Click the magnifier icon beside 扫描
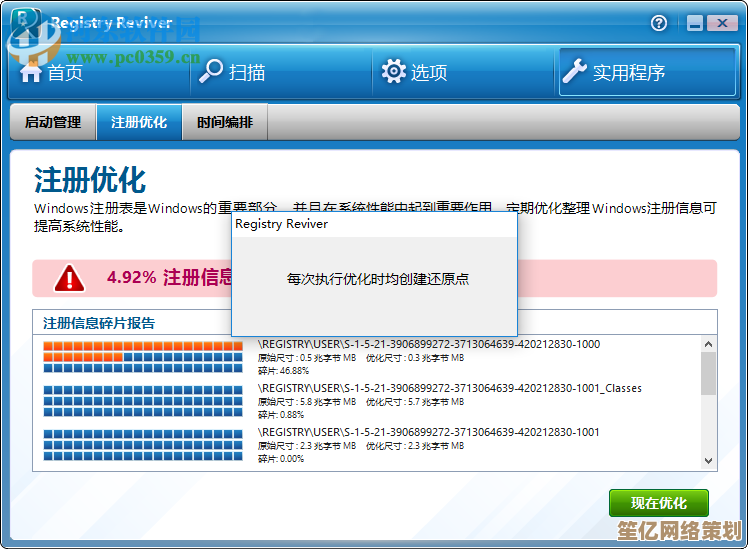Viewport: 748px width, 549px height. tap(211, 72)
